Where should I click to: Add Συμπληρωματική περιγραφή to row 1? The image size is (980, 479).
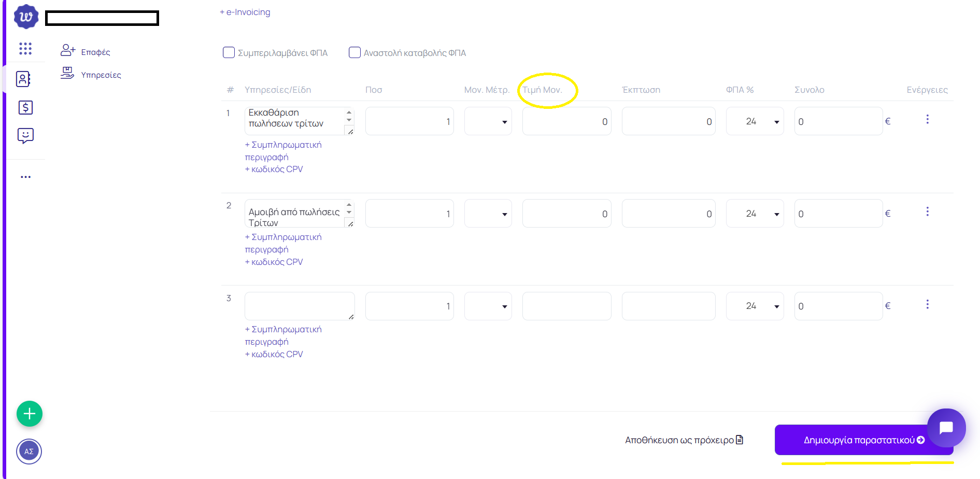(x=283, y=151)
